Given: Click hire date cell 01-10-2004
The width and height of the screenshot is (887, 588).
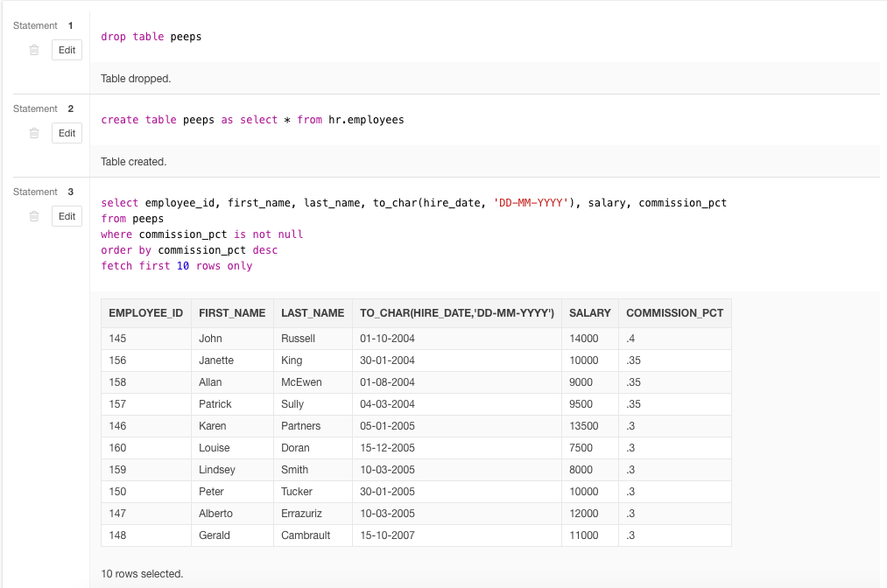Looking at the screenshot, I should click(x=457, y=339).
